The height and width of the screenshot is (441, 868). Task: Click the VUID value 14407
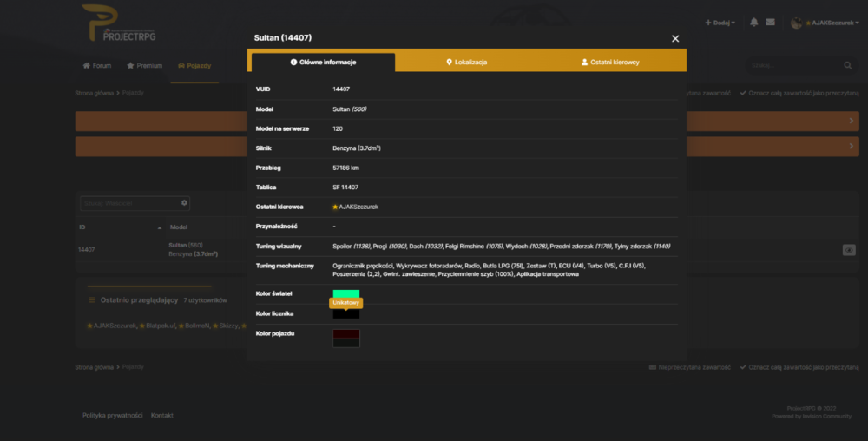coord(341,89)
